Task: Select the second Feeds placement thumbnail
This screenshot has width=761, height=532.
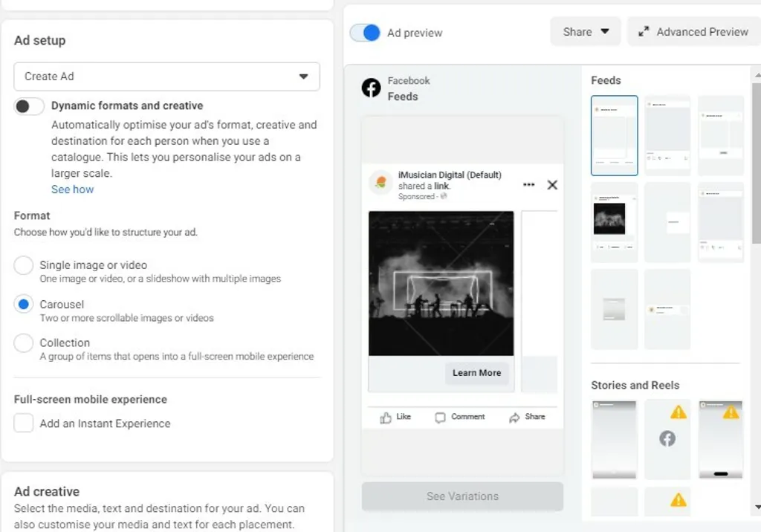Action: click(x=667, y=135)
